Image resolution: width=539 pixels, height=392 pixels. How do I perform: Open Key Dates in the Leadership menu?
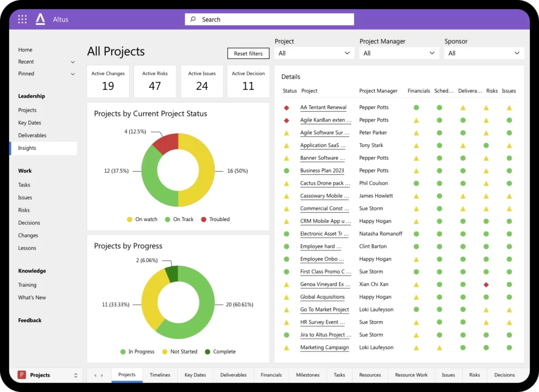click(29, 123)
